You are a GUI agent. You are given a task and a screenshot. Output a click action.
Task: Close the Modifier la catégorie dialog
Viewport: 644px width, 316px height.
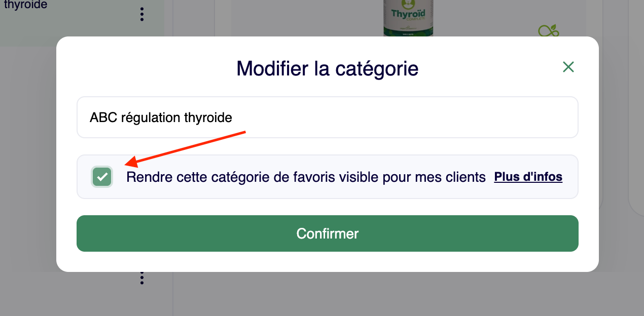pos(568,67)
